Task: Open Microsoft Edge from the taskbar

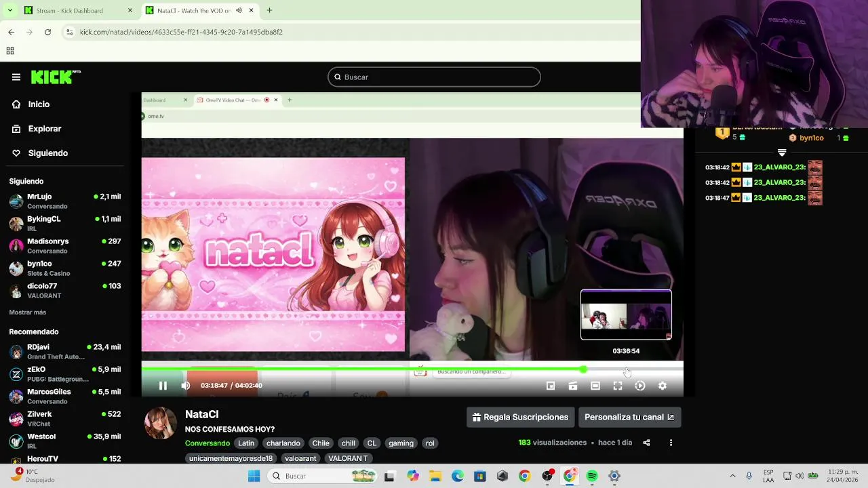Action: click(458, 476)
